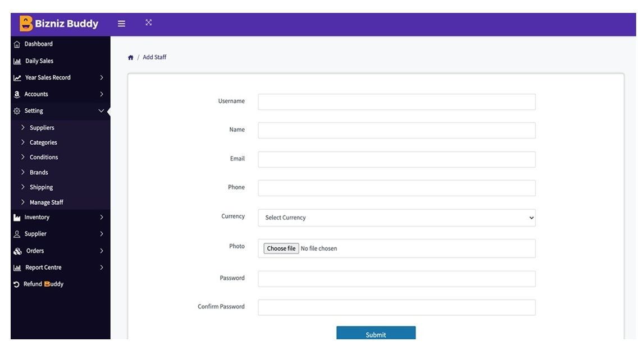Click the fullscreen expand icon in header

click(149, 22)
